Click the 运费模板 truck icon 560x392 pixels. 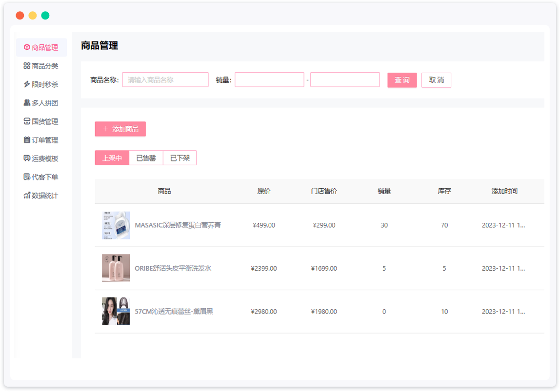tap(27, 158)
